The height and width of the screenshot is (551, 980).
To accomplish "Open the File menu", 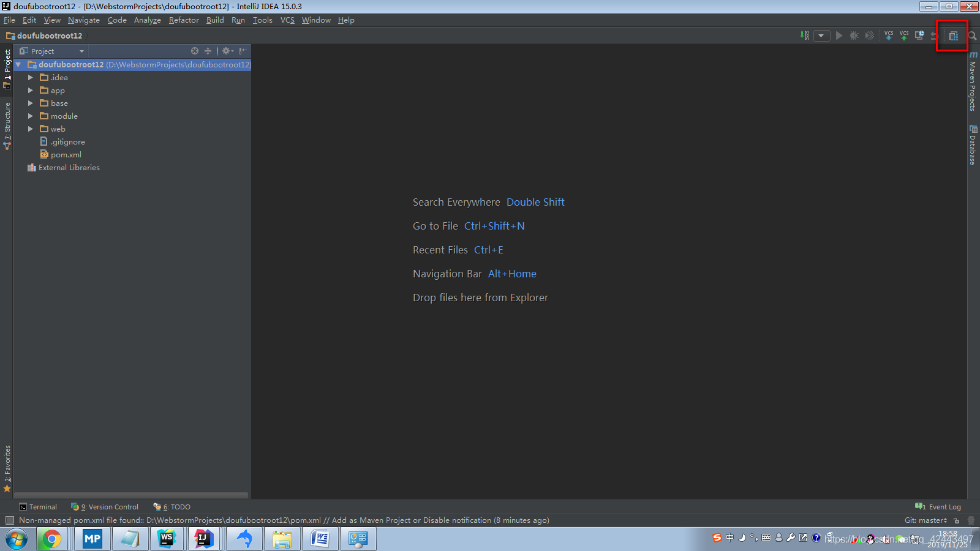I will click(9, 20).
